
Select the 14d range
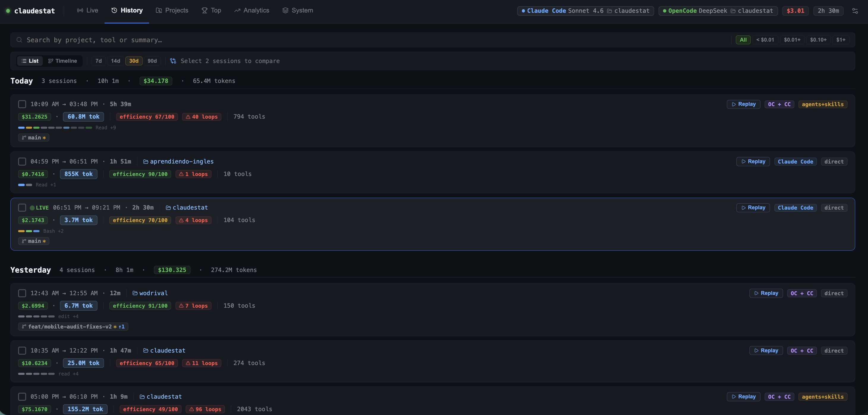pos(115,61)
